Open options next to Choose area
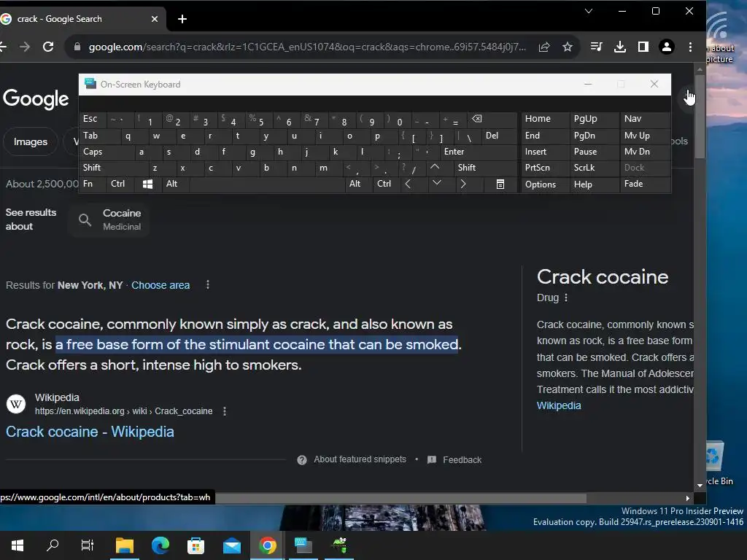Screen dimensions: 747x560 208,285
